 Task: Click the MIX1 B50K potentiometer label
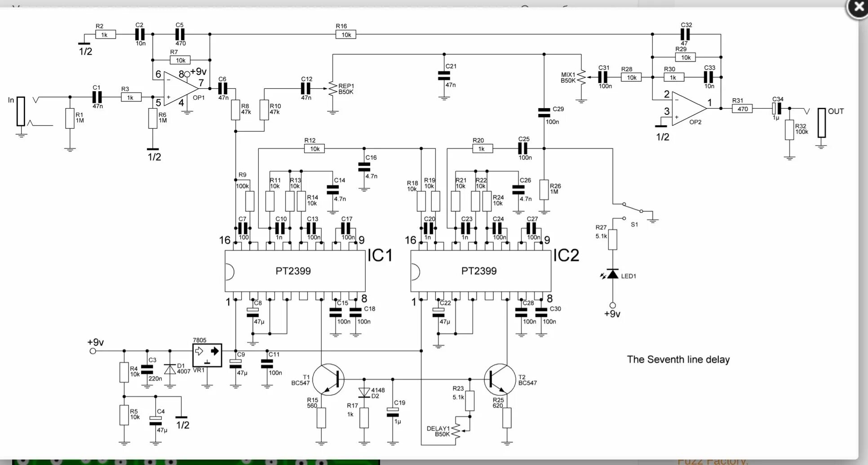[568, 78]
